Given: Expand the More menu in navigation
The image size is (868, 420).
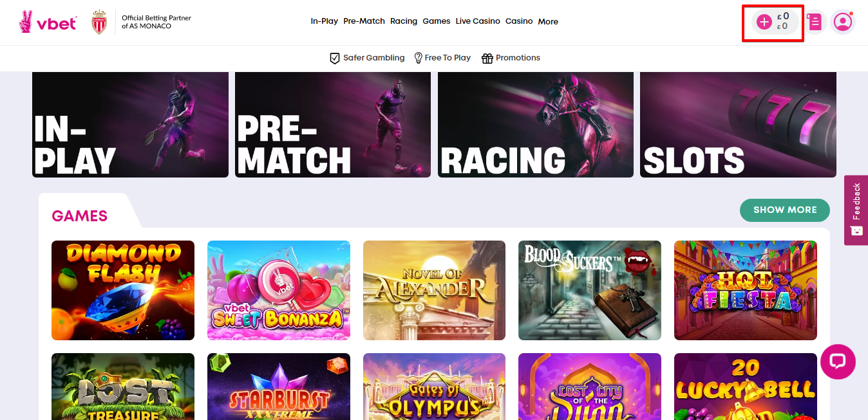Looking at the screenshot, I should click(x=548, y=21).
